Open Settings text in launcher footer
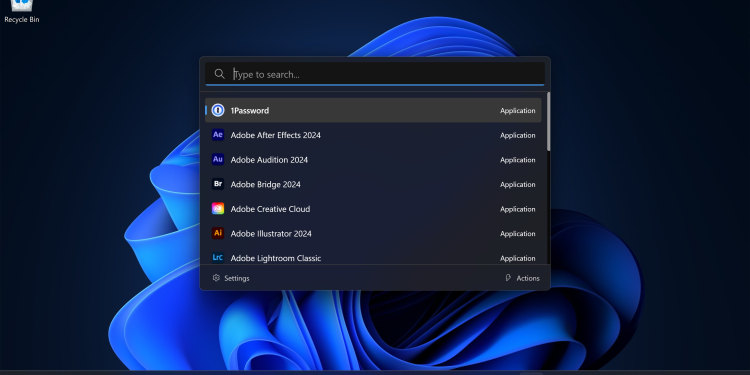750x375 pixels. pos(237,278)
